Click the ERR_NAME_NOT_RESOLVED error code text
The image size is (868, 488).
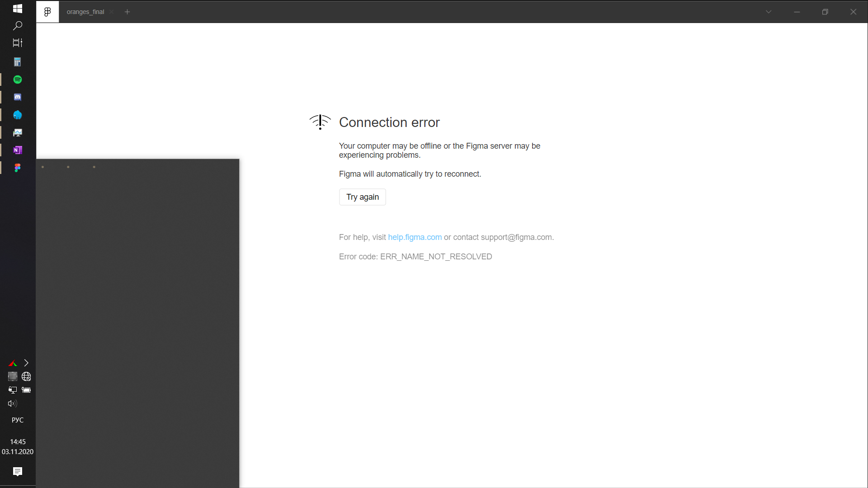(436, 257)
